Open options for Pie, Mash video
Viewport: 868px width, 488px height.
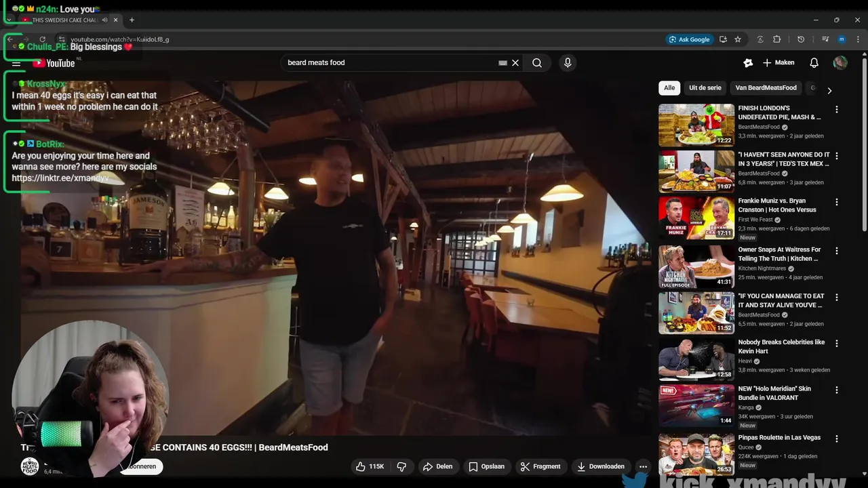(836, 109)
